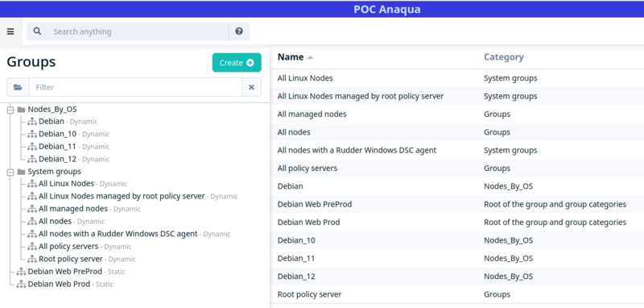Select Debian group in the tree

click(52, 121)
